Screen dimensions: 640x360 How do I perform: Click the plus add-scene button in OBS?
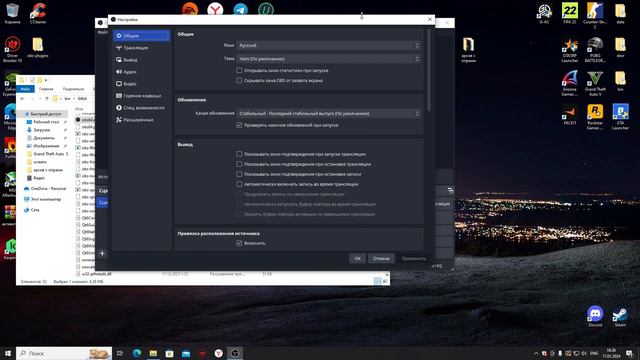click(102, 253)
